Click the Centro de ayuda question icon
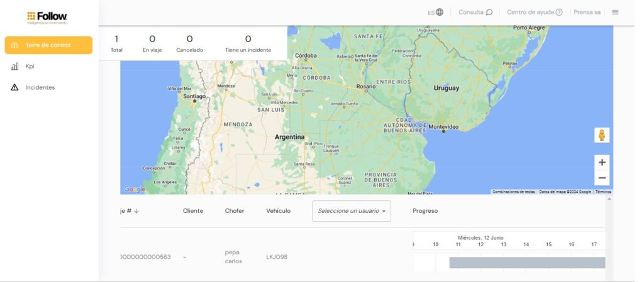The height and width of the screenshot is (282, 644). coord(559,12)
